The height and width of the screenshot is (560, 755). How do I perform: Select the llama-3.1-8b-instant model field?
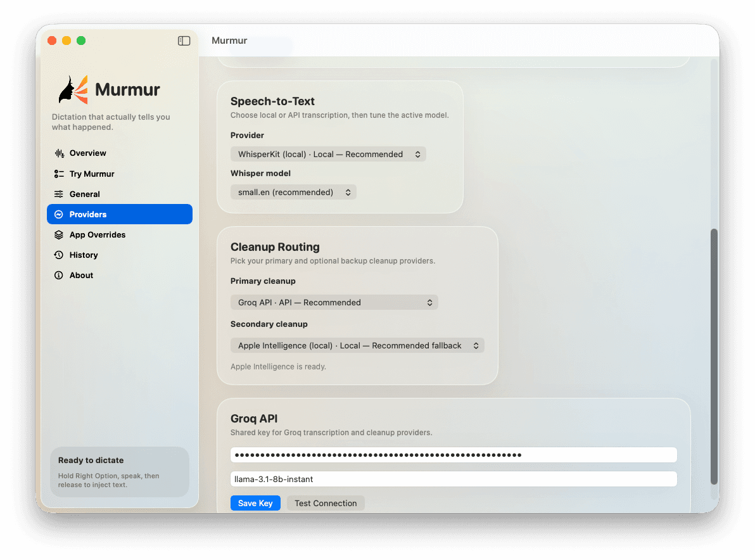coord(453,479)
